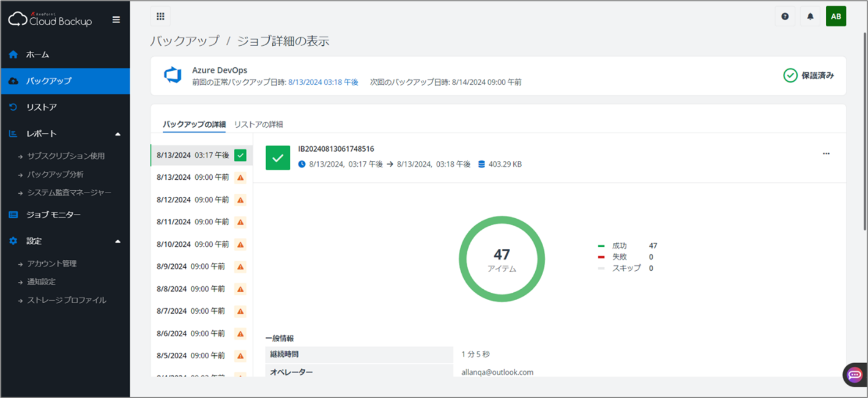868x398 pixels.
Task: Collapse the Settings section arrow
Action: pyautogui.click(x=118, y=241)
